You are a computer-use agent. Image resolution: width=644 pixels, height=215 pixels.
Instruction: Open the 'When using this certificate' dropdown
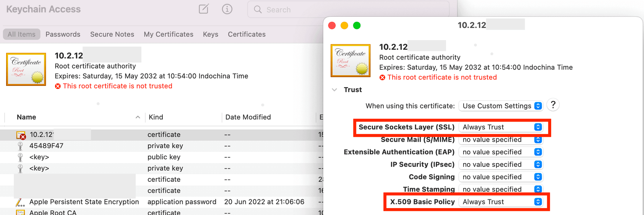[501, 106]
